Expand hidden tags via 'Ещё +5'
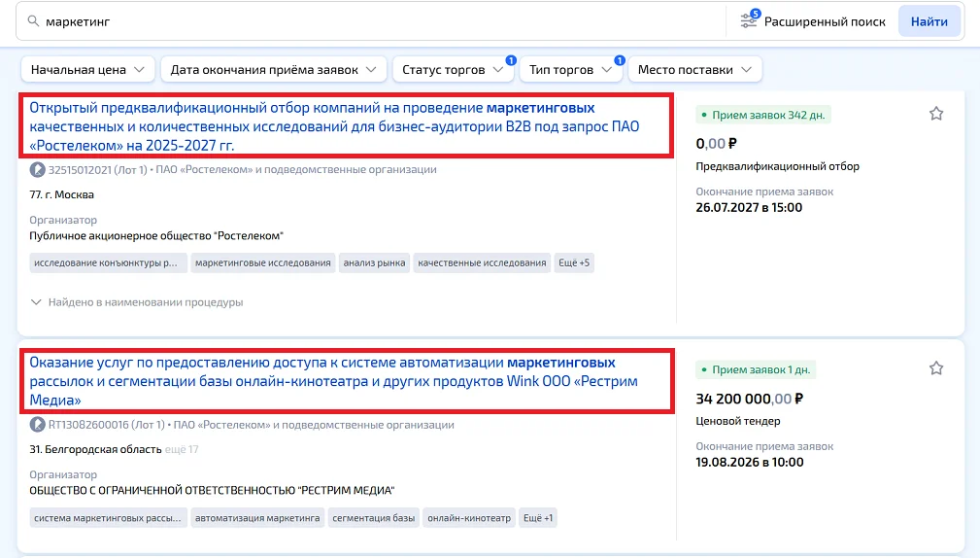980x558 pixels. point(574,262)
